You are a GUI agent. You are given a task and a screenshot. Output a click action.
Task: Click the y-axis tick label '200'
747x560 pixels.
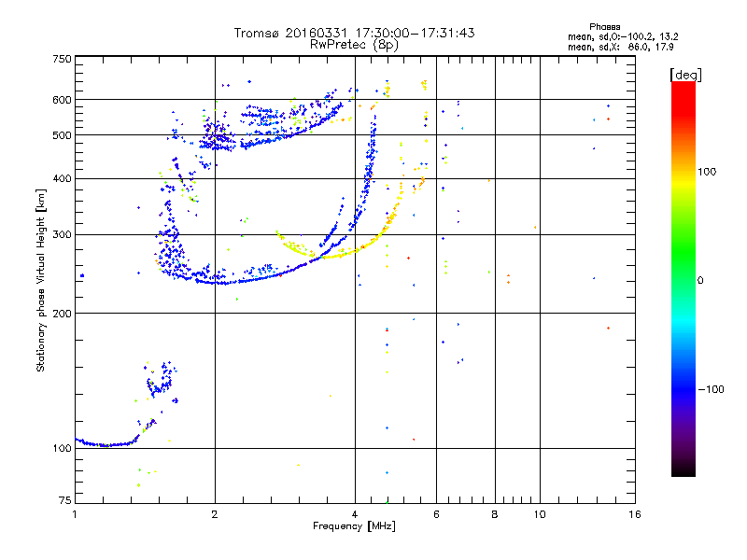[62, 314]
